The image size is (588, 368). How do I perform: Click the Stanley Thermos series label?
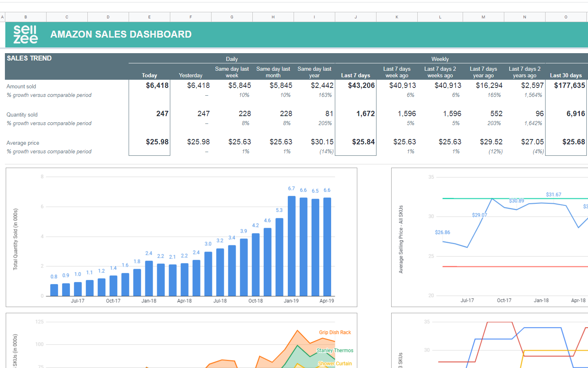click(335, 350)
